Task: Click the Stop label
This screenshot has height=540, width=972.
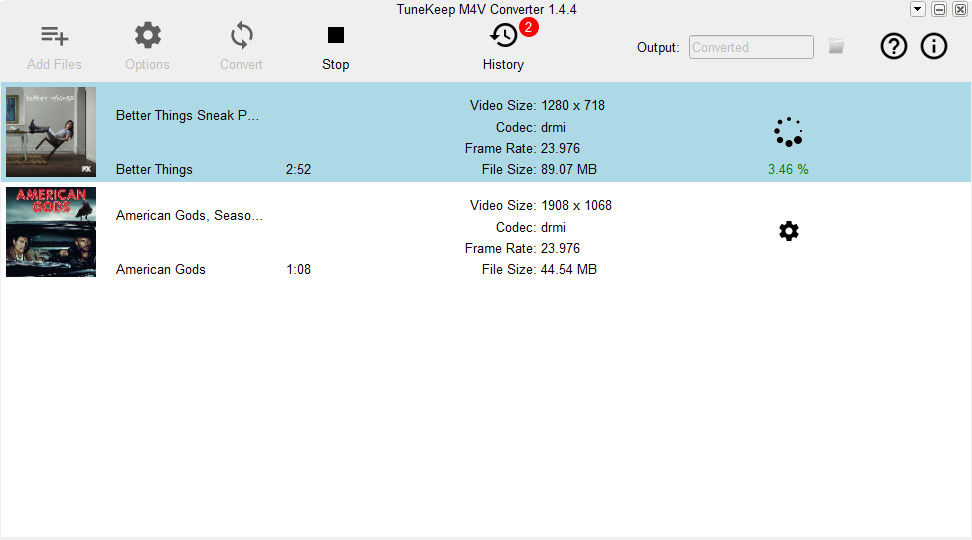Action: [x=335, y=64]
